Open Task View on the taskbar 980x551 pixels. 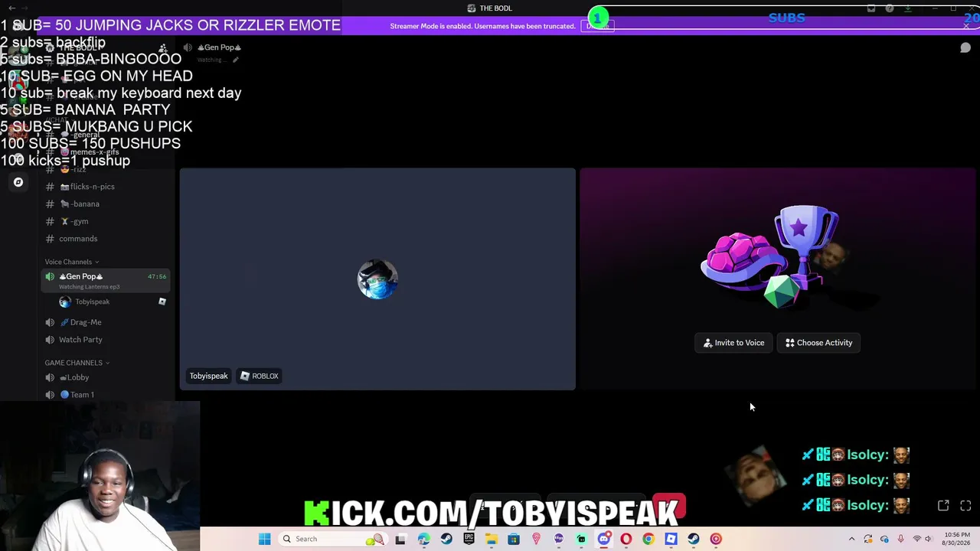(x=400, y=539)
